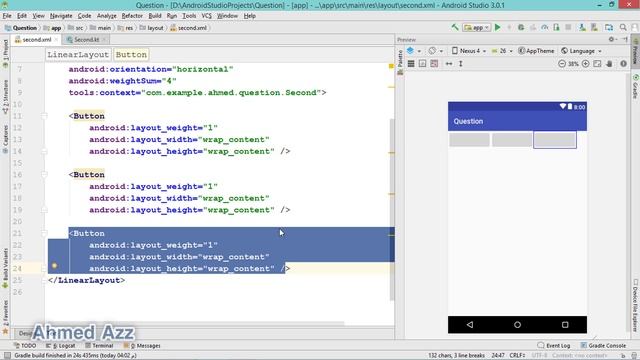
Task: Open the Logcat tool window
Action: [60, 345]
